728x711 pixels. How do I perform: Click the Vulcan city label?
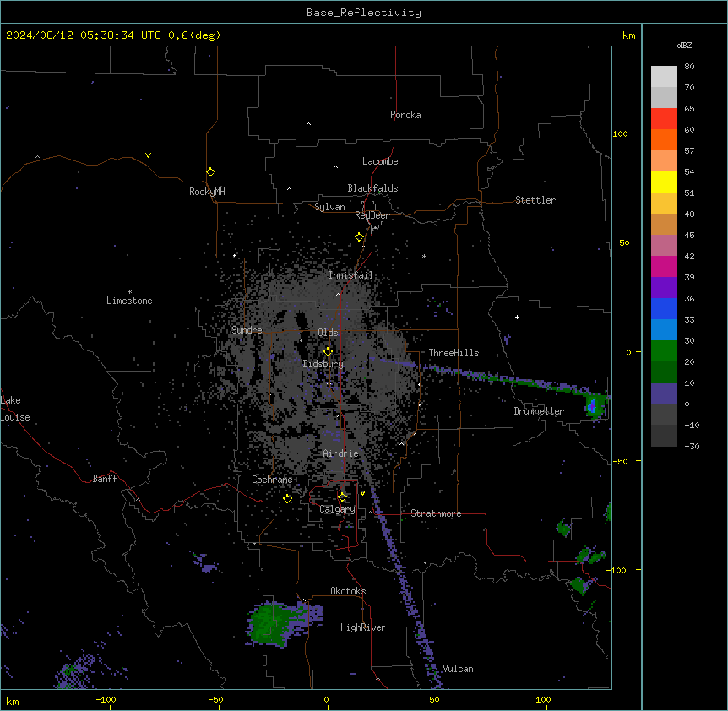[458, 669]
